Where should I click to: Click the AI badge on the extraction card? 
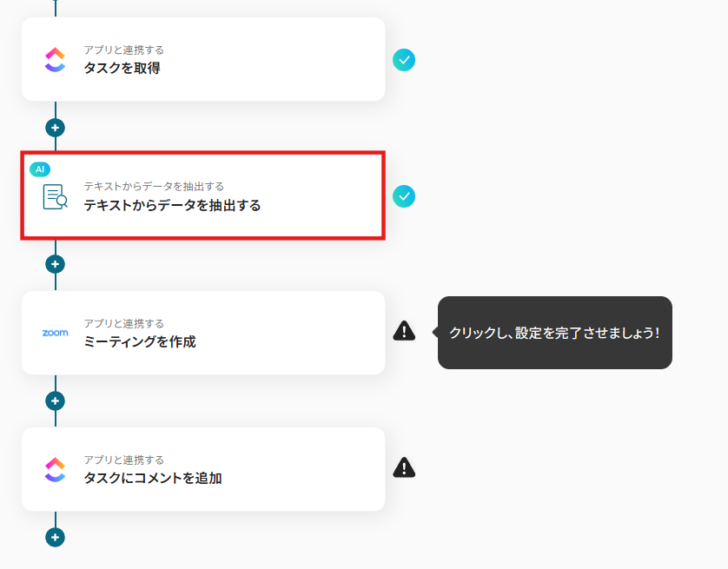[40, 169]
